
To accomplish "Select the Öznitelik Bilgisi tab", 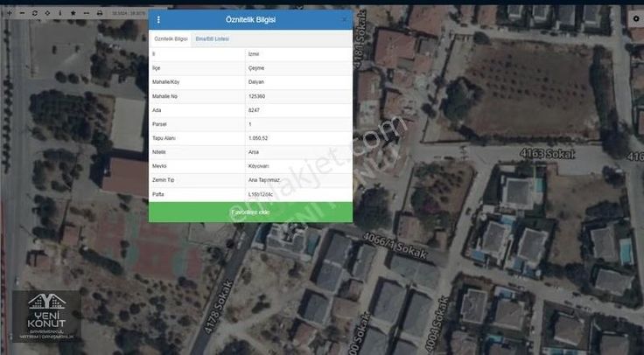I will click(171, 39).
